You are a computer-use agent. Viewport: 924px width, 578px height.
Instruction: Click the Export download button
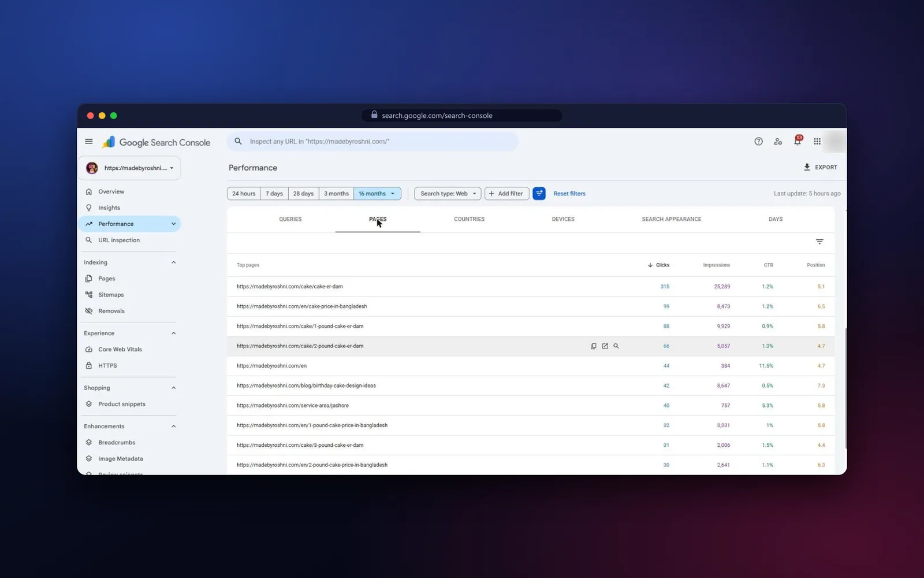820,167
